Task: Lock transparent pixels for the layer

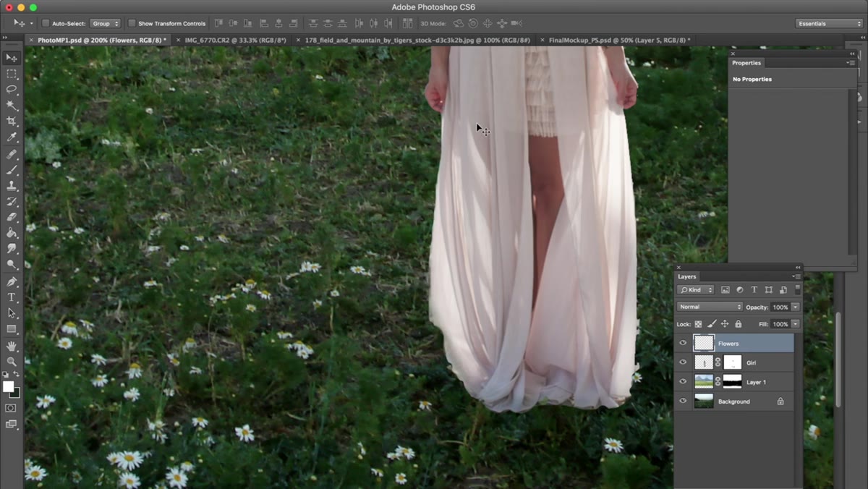Action: coord(699,324)
